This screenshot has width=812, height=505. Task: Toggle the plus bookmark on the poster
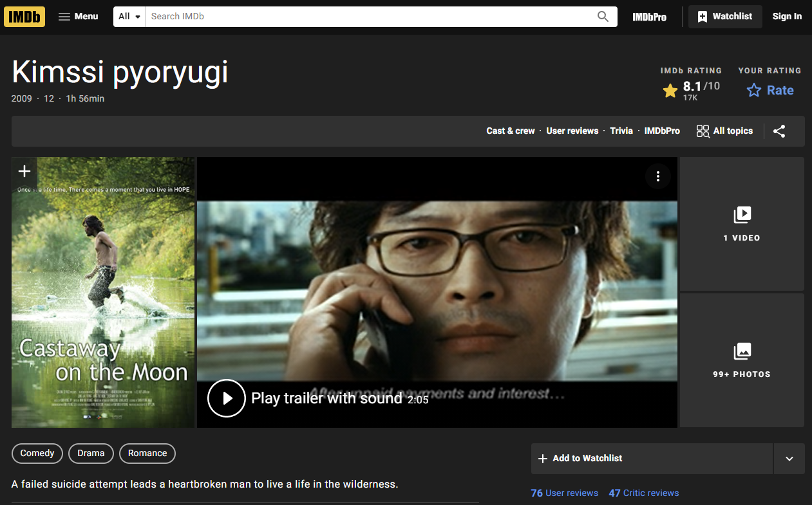(x=24, y=171)
